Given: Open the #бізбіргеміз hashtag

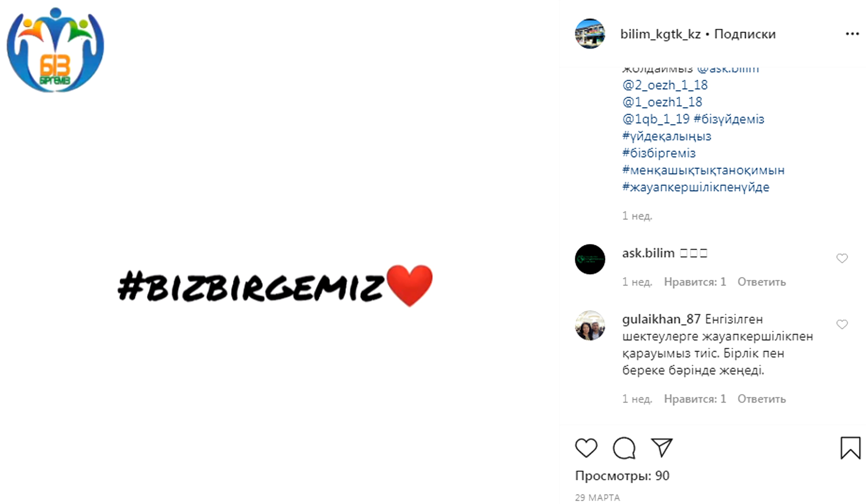Looking at the screenshot, I should (x=659, y=153).
